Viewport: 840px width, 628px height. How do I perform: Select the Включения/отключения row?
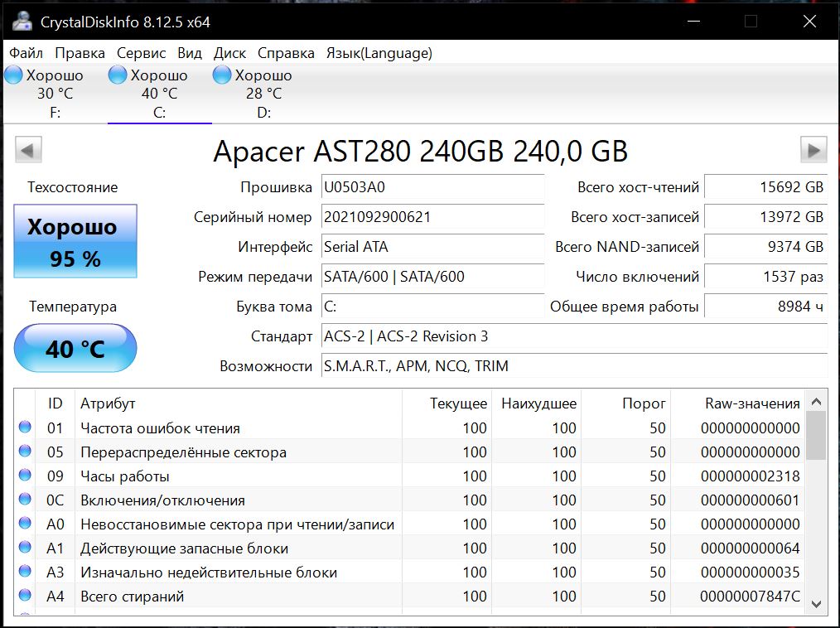coord(409,500)
